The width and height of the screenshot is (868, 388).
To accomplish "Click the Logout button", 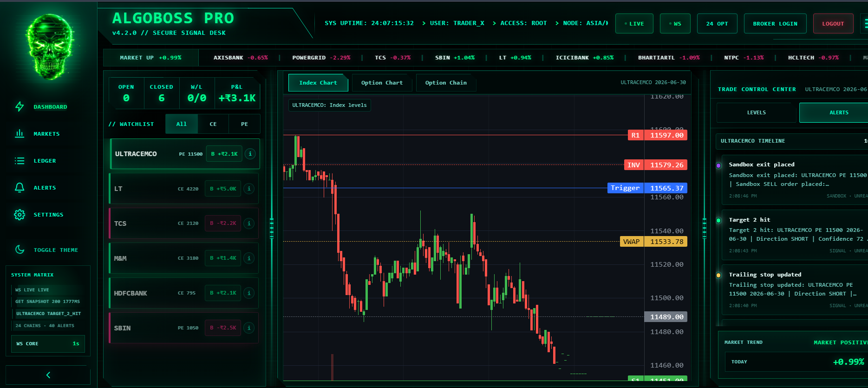I will pyautogui.click(x=833, y=24).
